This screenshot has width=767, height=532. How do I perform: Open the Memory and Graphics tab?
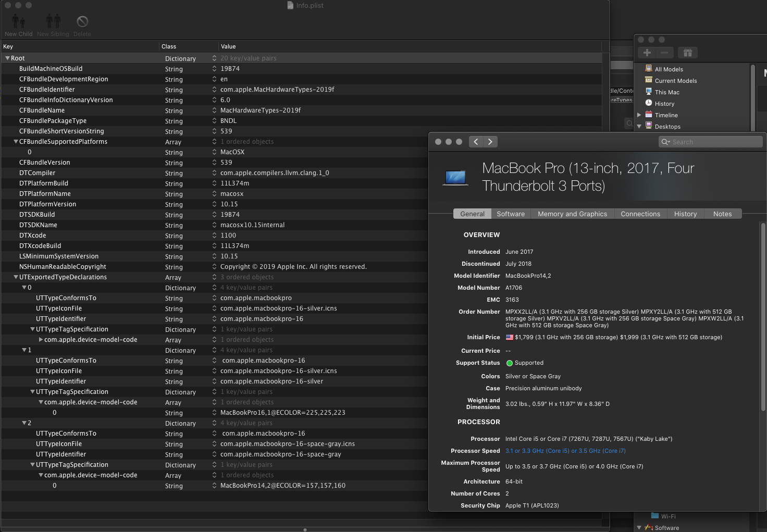click(x=572, y=214)
